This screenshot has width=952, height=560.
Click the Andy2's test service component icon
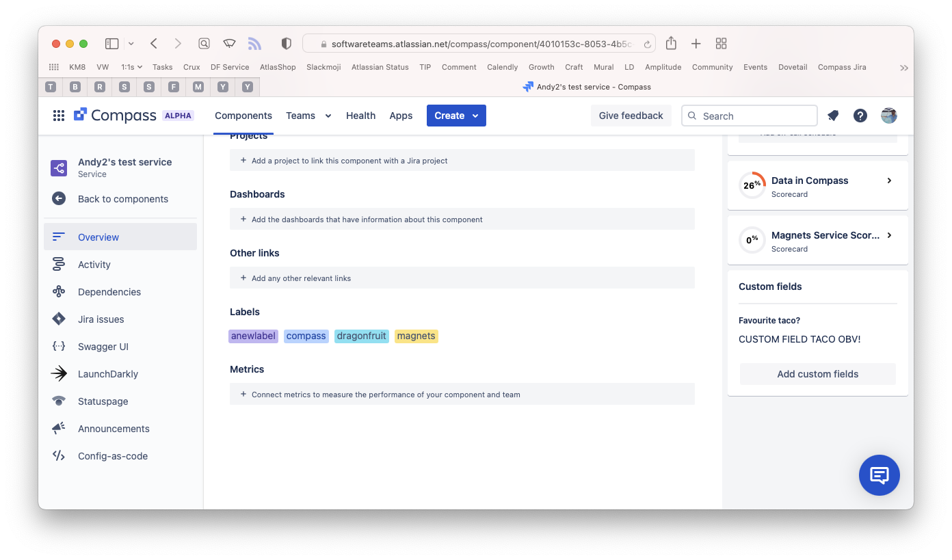[x=59, y=168]
